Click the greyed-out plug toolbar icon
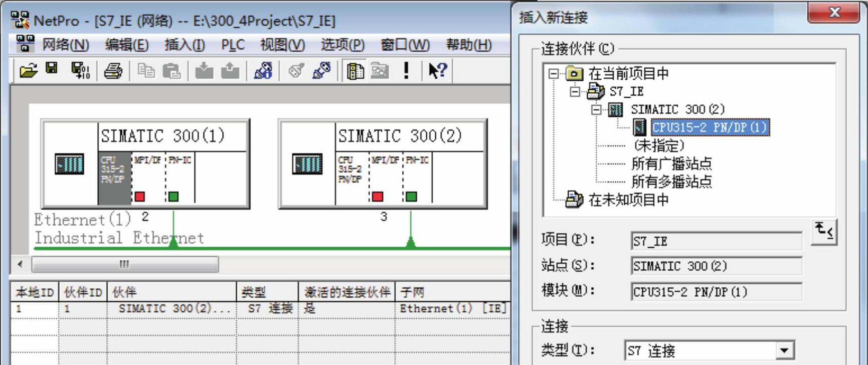This screenshot has width=868, height=365. pos(296,71)
